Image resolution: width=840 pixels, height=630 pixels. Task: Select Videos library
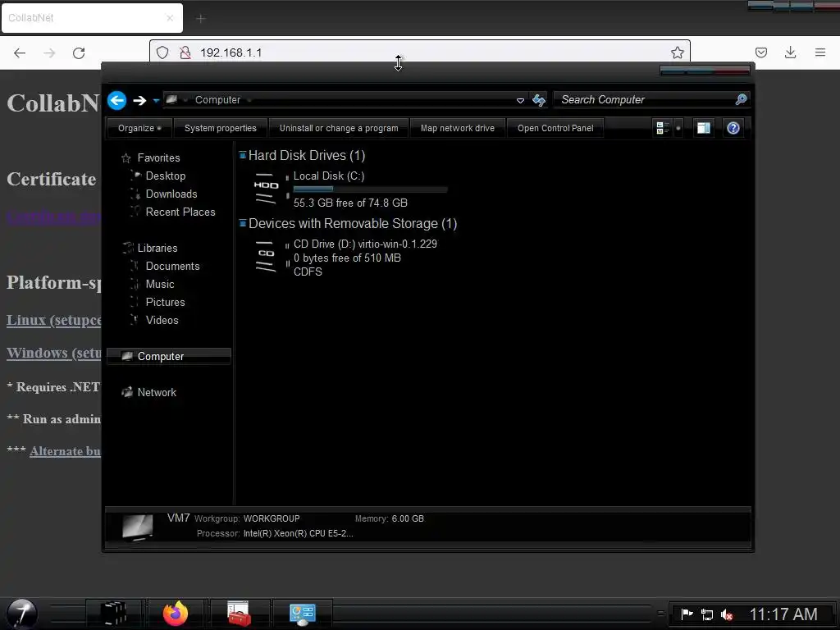click(x=162, y=321)
